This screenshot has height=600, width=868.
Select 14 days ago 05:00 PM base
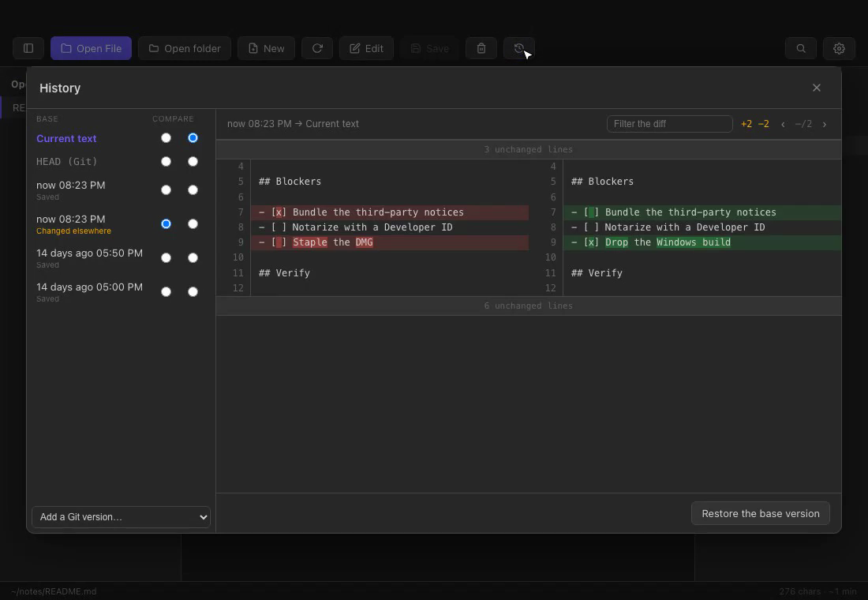coord(166,291)
